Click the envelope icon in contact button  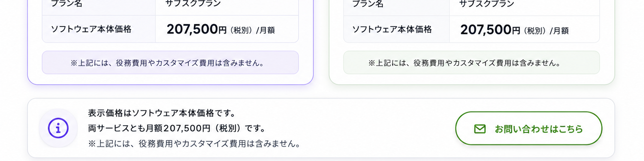click(x=480, y=129)
